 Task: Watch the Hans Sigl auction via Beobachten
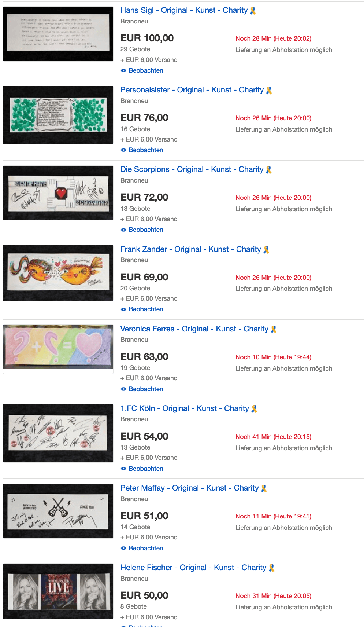tap(142, 70)
